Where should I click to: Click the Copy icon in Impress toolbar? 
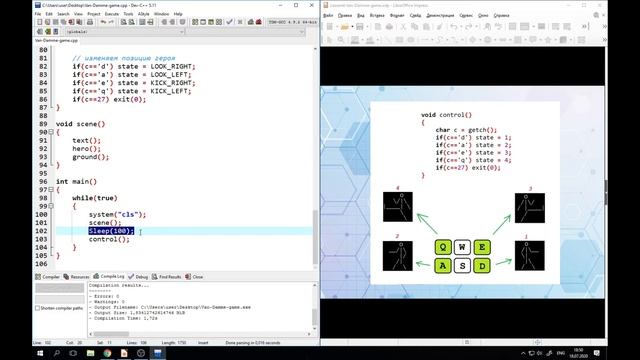415,27
